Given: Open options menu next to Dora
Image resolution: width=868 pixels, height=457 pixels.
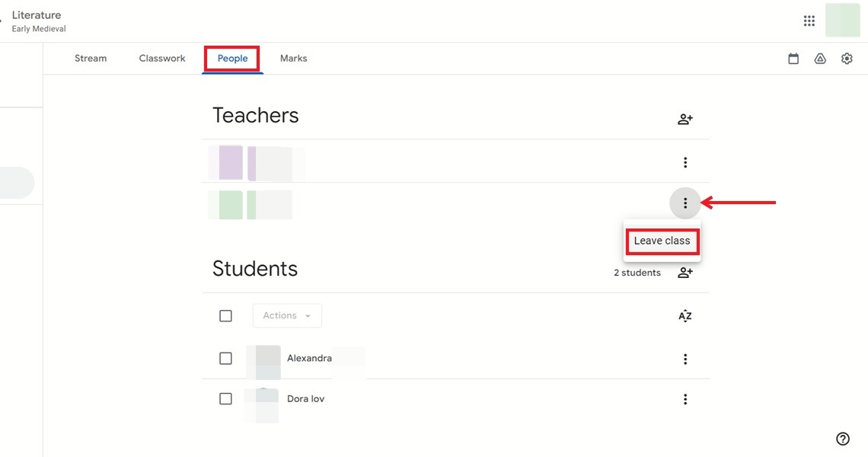Looking at the screenshot, I should [x=685, y=398].
